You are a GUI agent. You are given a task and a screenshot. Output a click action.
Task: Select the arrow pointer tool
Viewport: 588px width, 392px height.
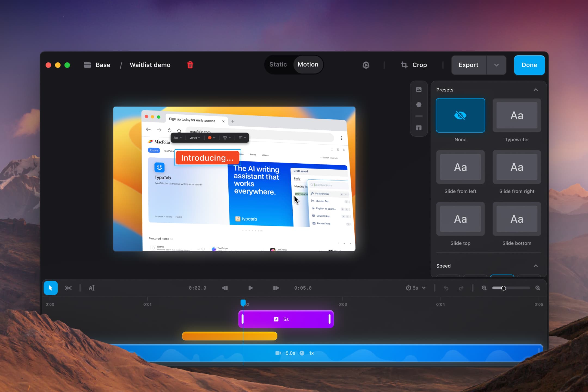[x=51, y=288]
